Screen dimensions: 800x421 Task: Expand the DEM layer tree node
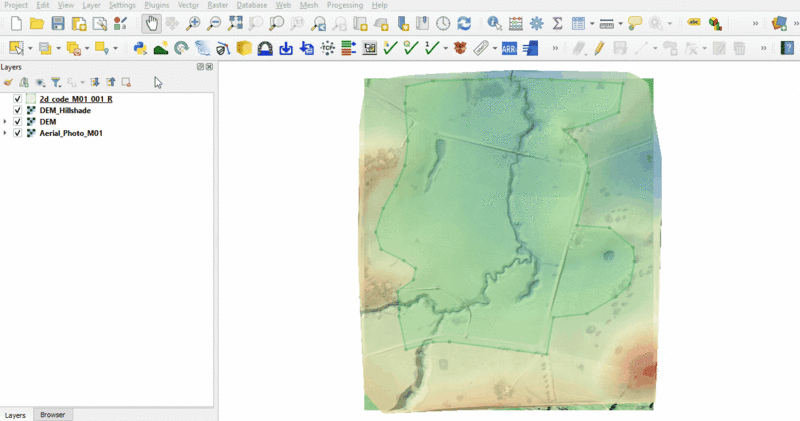(6, 122)
